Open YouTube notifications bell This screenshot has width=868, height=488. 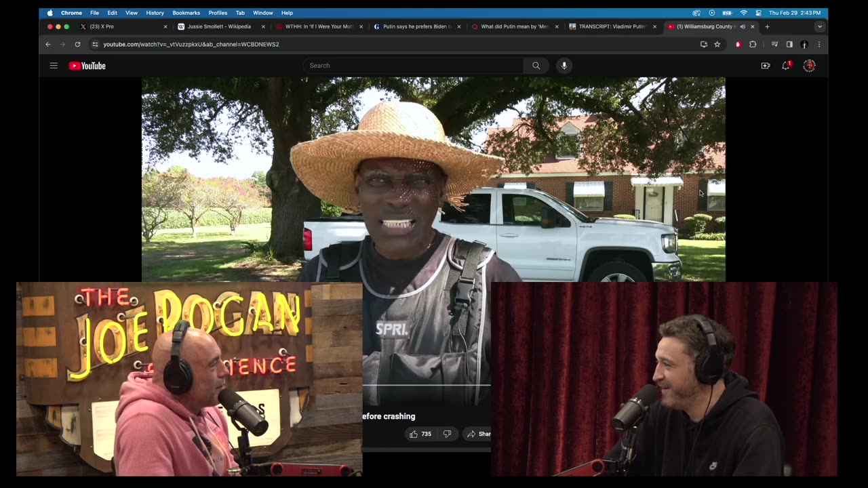[x=786, y=66]
